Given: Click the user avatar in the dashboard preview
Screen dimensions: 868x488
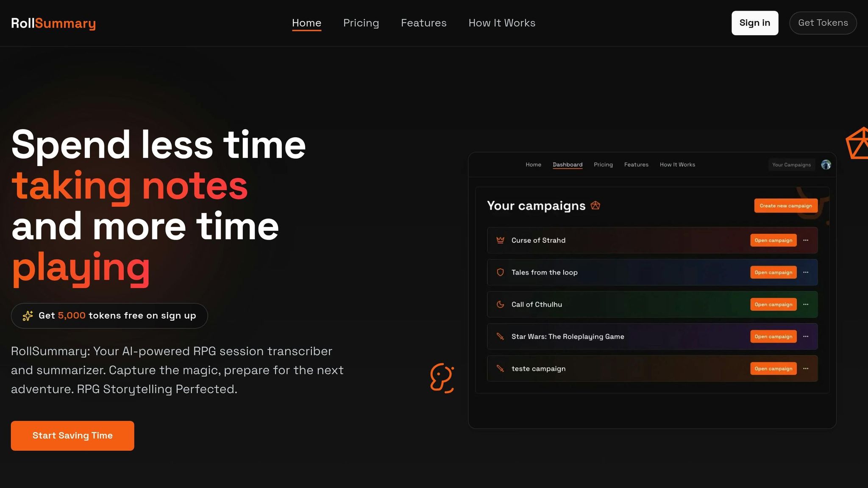Looking at the screenshot, I should (x=826, y=165).
